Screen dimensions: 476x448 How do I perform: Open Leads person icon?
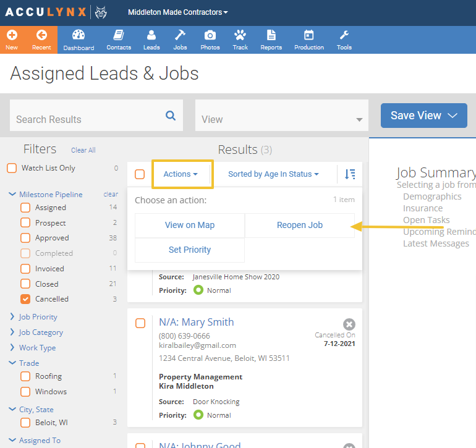coord(151,35)
